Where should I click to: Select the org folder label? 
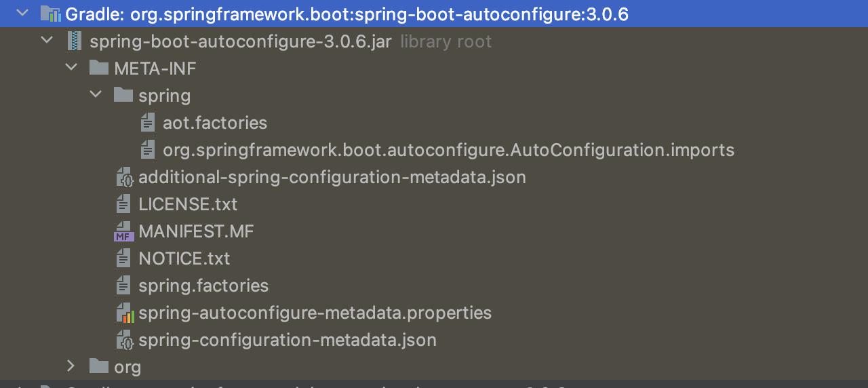[127, 368]
